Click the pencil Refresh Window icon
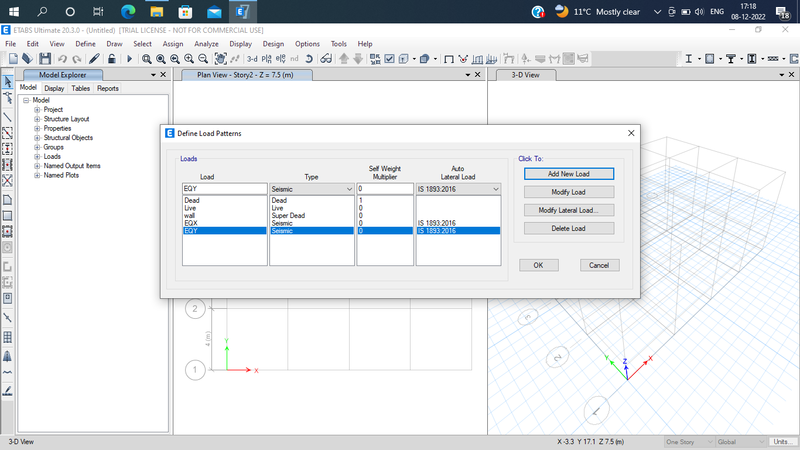Viewport: 800px width, 450px height. point(94,59)
